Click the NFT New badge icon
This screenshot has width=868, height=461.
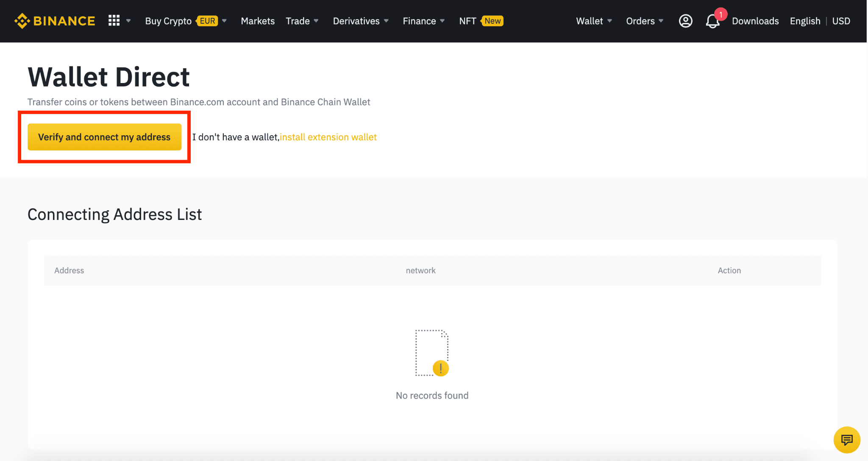[492, 21]
